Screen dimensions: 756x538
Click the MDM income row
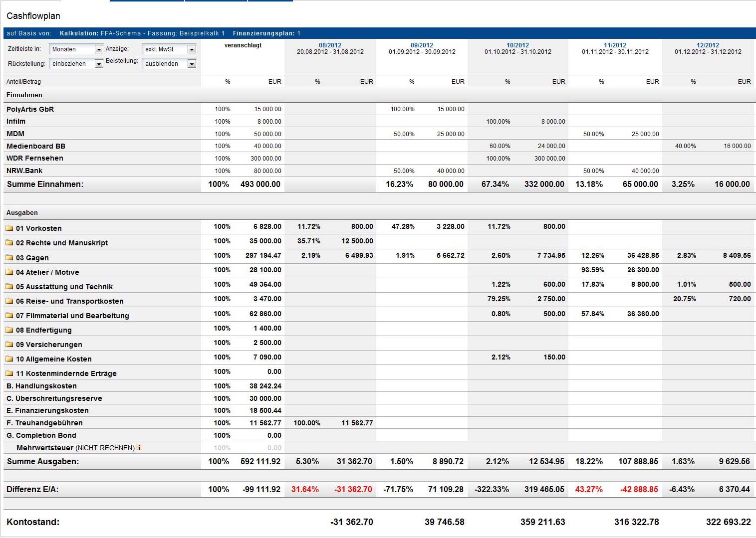tap(379, 134)
